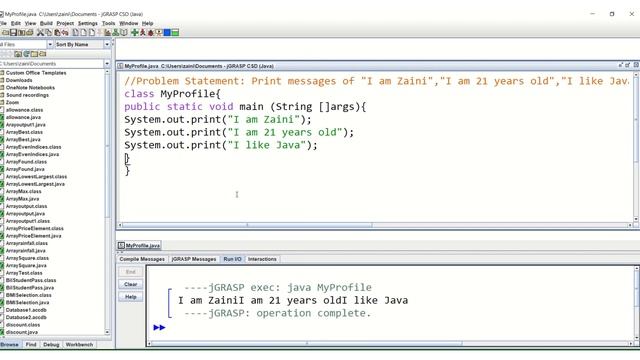
Task: Click the Clear button in Run I/O
Action: [131, 284]
